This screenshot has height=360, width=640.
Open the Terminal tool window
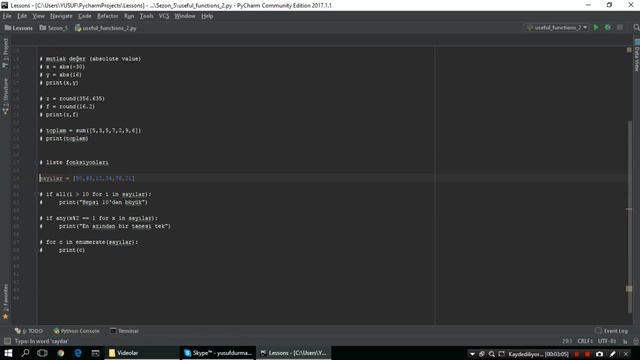point(124,331)
